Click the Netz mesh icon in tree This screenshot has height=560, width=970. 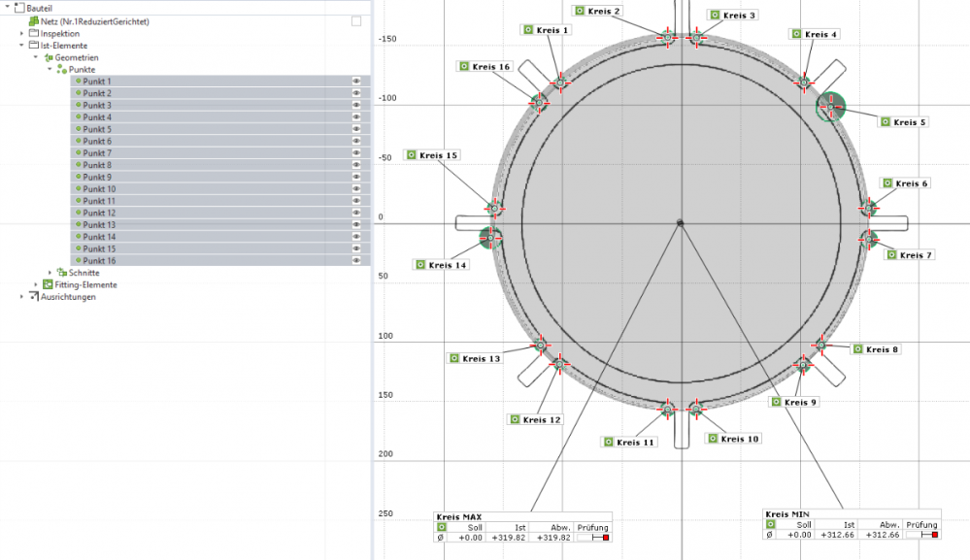pos(34,20)
